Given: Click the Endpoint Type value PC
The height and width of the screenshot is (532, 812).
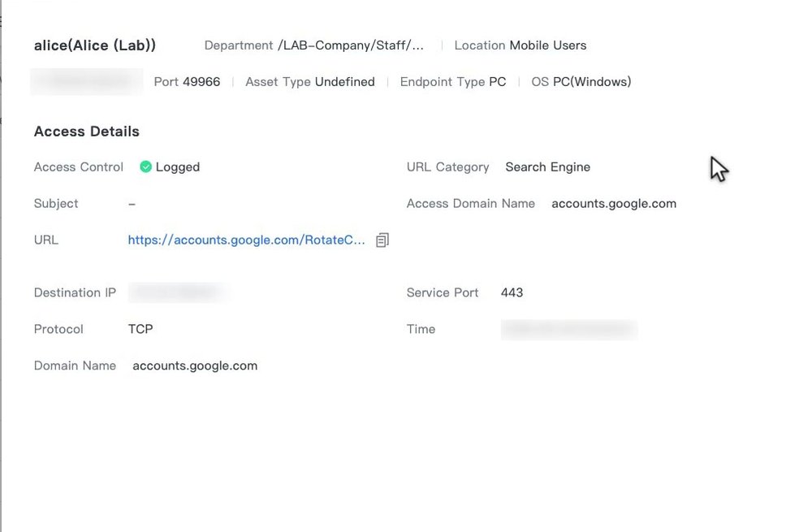Looking at the screenshot, I should pyautogui.click(x=498, y=82).
